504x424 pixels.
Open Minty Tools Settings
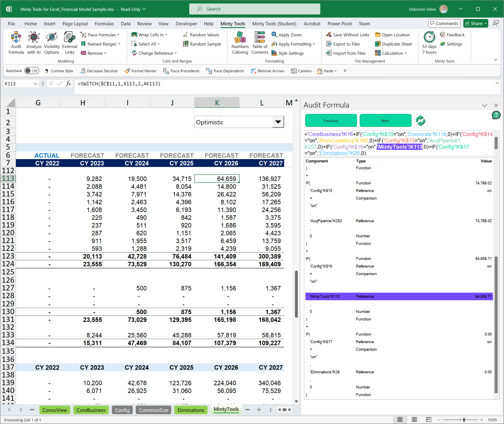click(451, 44)
